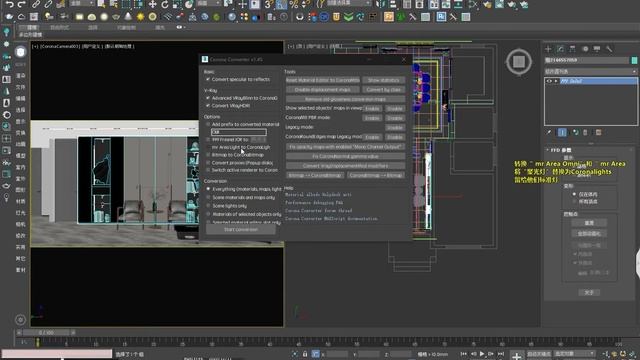Click the green double-chevron toolbar icon

[x=348, y=17]
